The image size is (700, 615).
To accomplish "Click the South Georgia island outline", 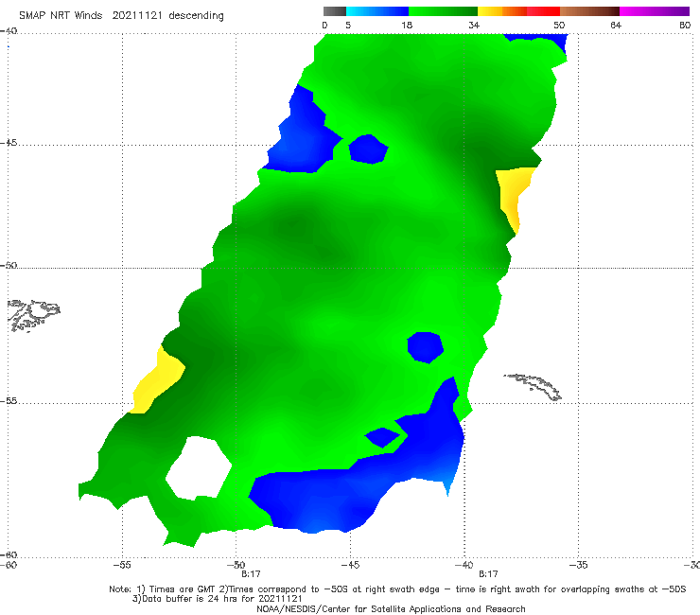I will [534, 387].
